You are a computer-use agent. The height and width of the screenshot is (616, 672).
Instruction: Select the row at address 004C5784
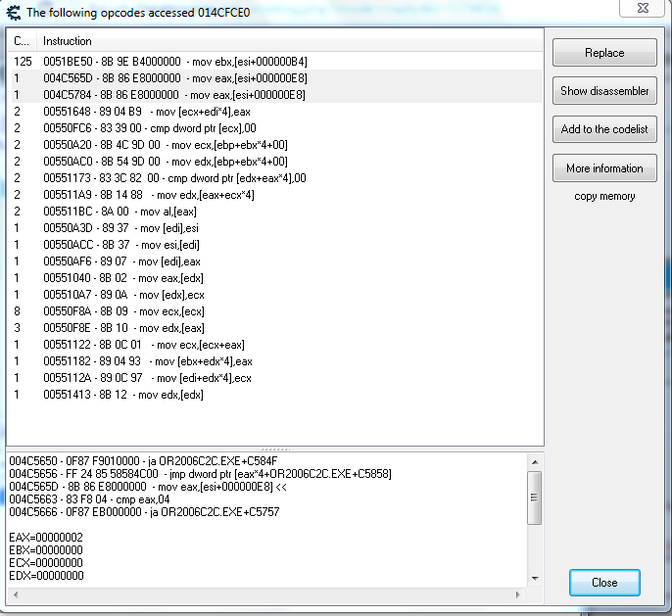(x=176, y=95)
